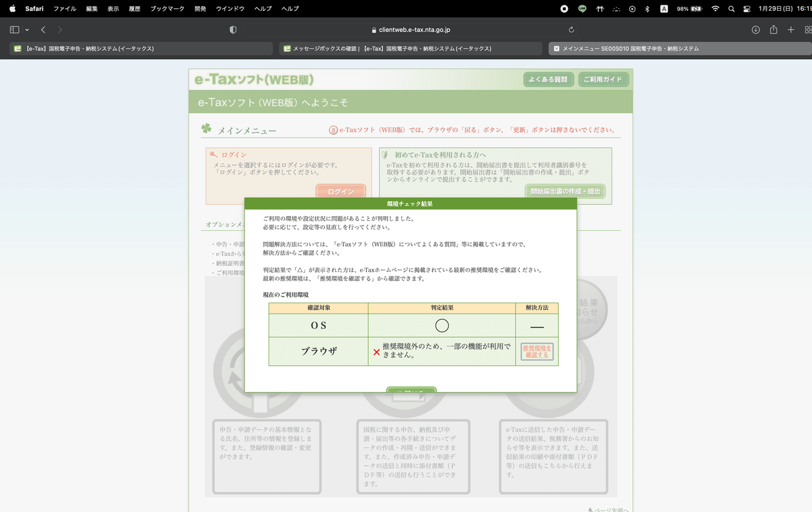Viewport: 812px width, 512px height.
Task: Click the 環境チェック結果 dialog title
Action: (410, 203)
